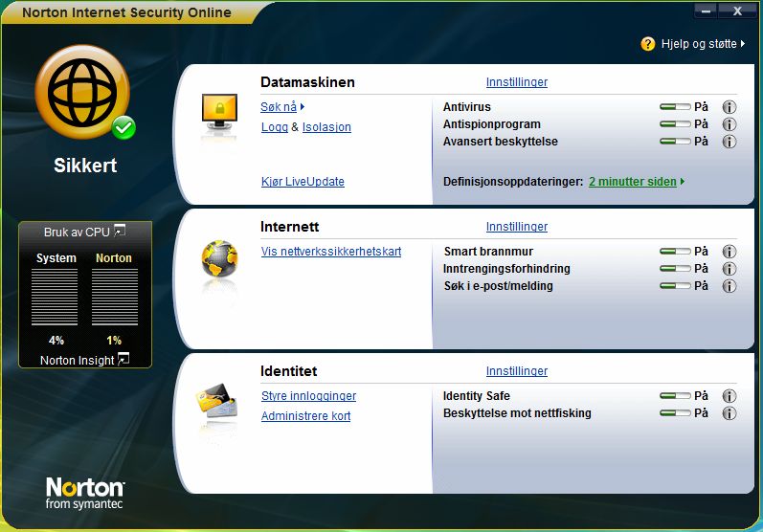The image size is (763, 532).
Task: Click the Identitet credit cards icon
Action: 216,401
